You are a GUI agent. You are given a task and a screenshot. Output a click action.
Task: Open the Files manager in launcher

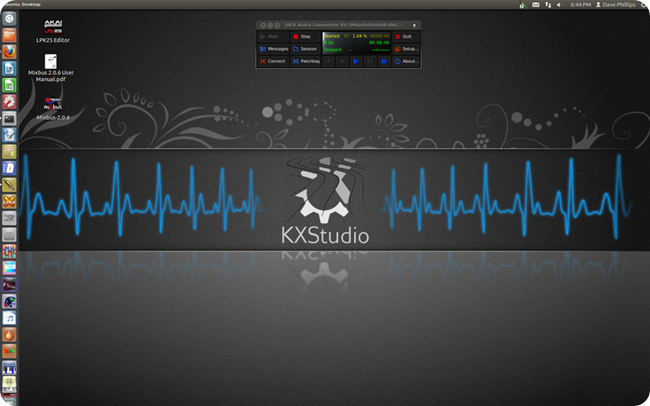[9, 35]
